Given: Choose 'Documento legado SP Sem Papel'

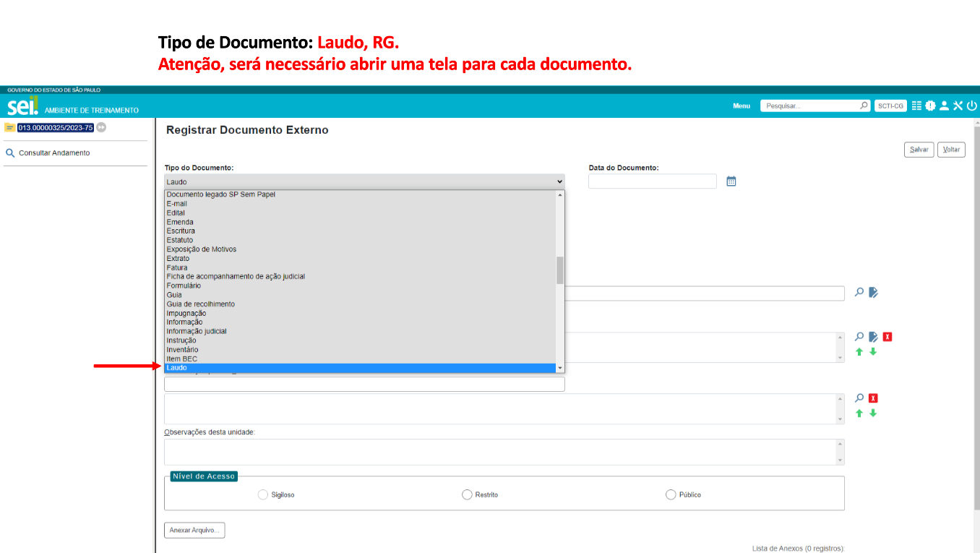Looking at the screenshot, I should click(x=360, y=194).
